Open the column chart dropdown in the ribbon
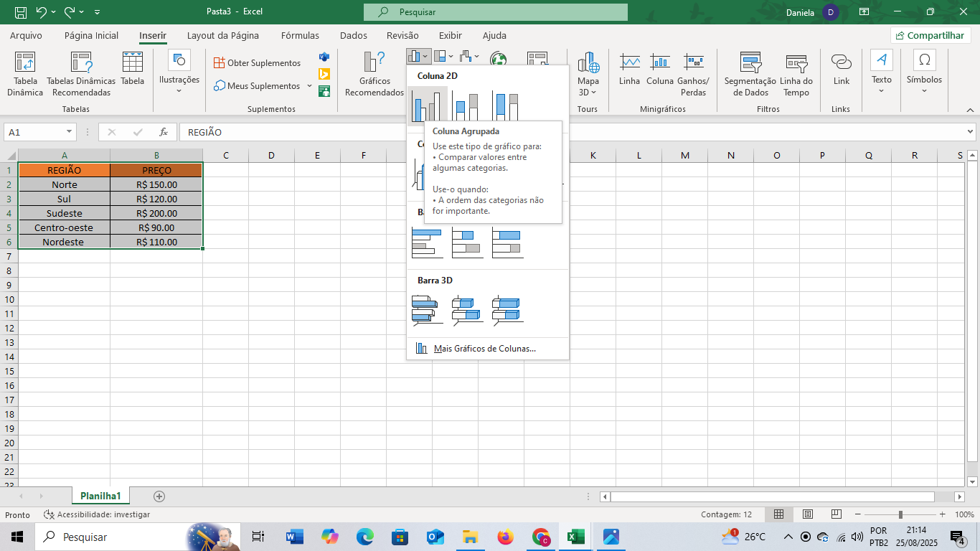This screenshot has width=980, height=551. 418,56
